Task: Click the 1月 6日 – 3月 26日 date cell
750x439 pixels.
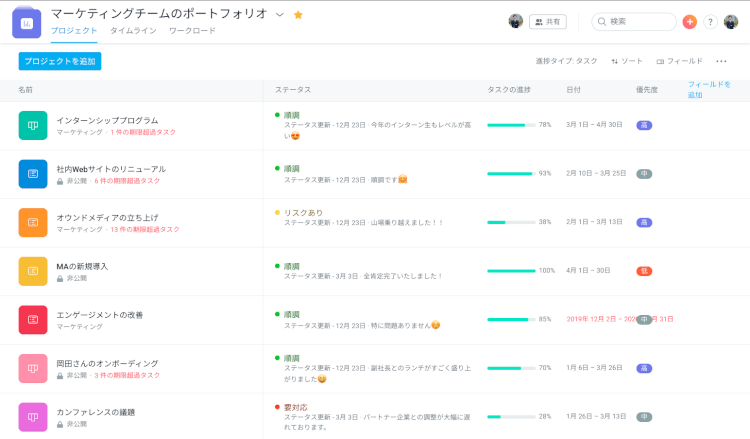Action: 594,368
